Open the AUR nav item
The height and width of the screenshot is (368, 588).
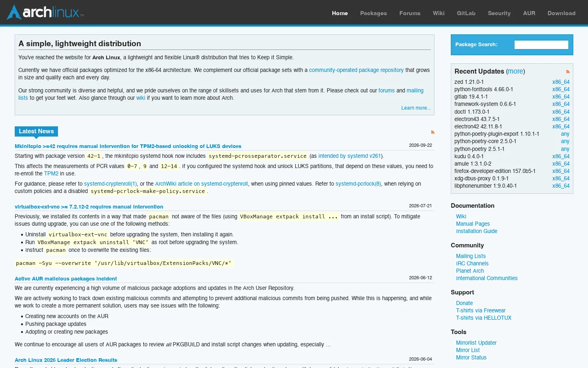(x=529, y=13)
